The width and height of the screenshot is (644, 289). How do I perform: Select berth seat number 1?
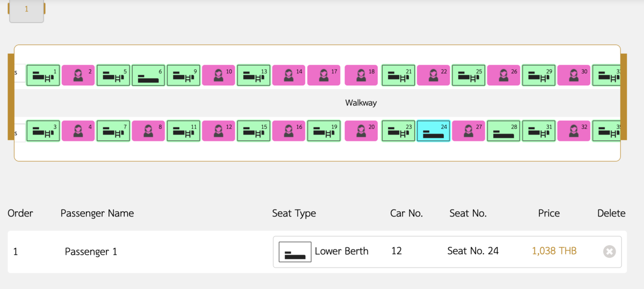(43, 75)
